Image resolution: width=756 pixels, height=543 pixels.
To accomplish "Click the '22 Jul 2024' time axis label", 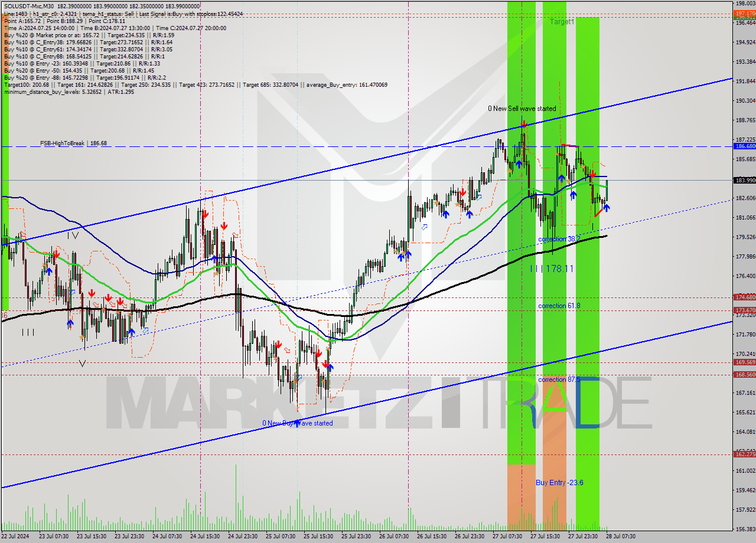I will pos(15,537).
